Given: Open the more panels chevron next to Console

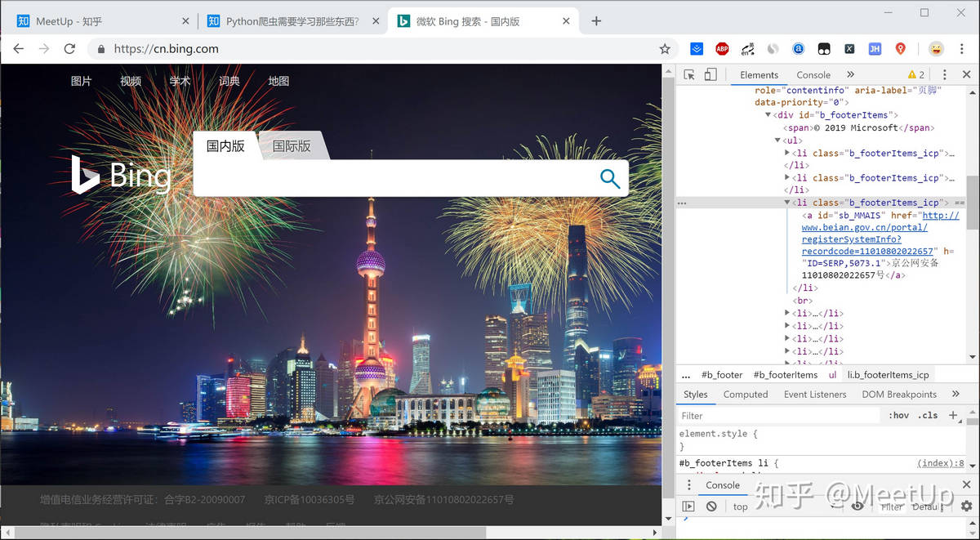Looking at the screenshot, I should [850, 74].
